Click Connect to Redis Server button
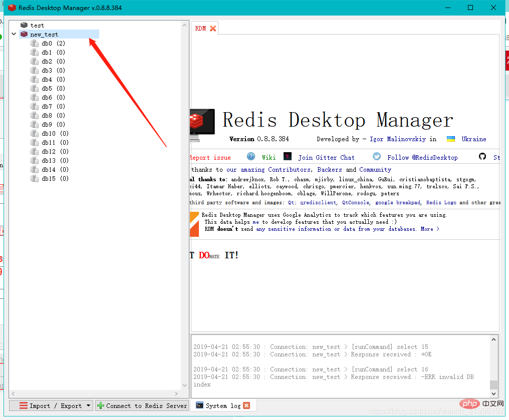This screenshot has width=509, height=420. click(142, 405)
